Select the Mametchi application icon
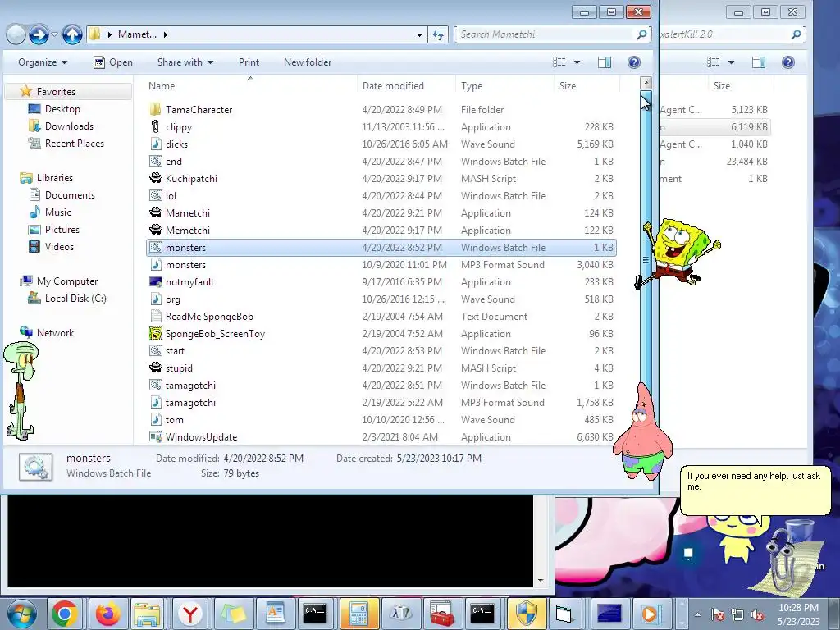The width and height of the screenshot is (840, 630). 155,212
